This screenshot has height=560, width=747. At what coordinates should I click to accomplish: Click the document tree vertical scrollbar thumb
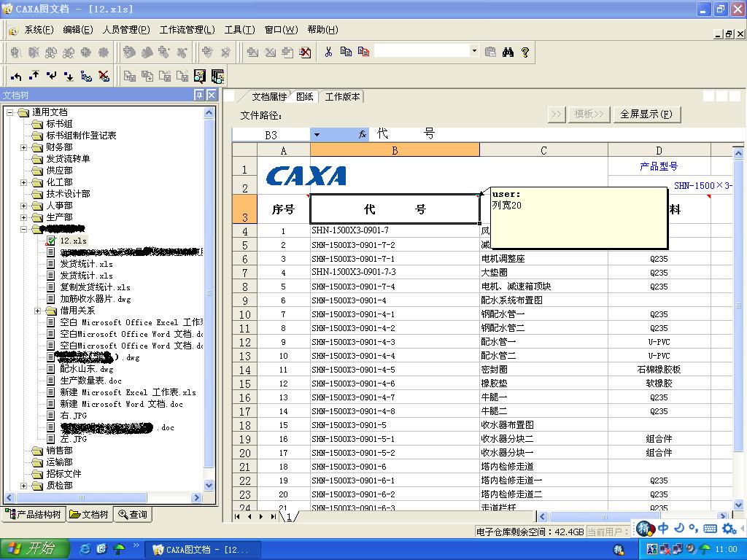point(209,293)
